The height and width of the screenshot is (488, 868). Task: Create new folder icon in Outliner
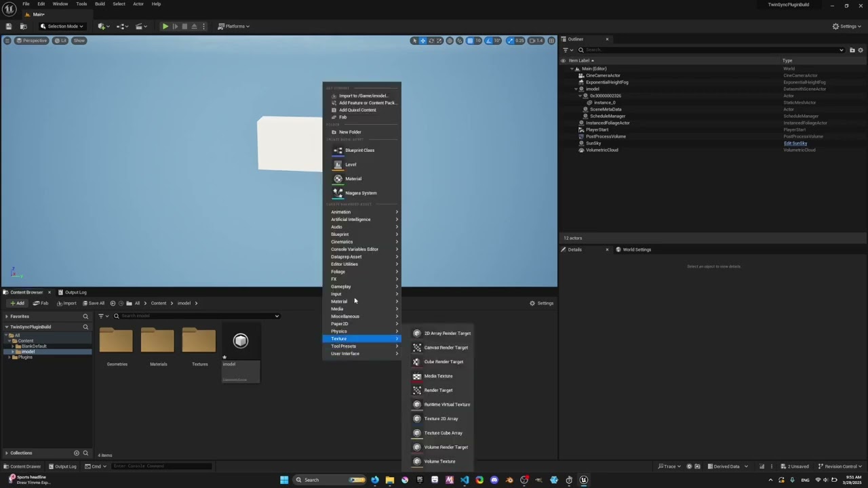852,50
